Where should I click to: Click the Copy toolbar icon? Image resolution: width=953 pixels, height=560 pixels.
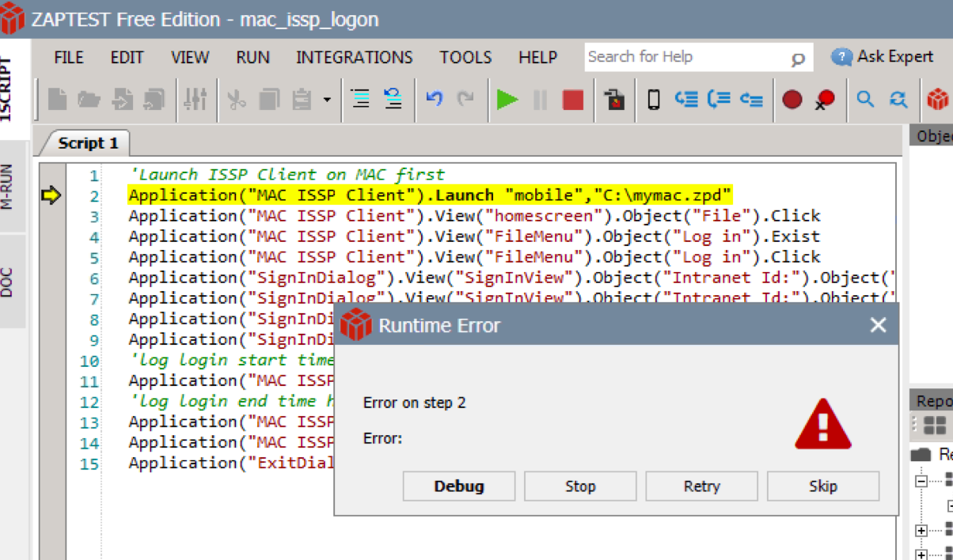coord(269,99)
